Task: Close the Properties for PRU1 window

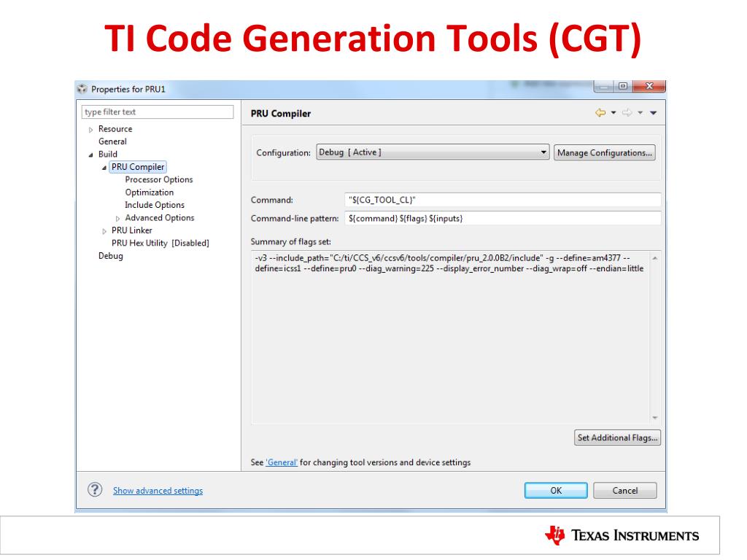Action: (x=649, y=86)
